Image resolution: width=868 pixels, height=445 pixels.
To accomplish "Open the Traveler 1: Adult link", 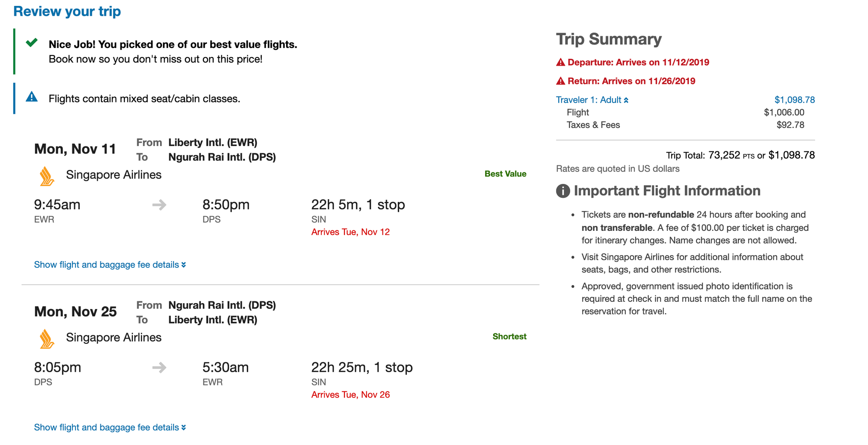I will tap(589, 100).
